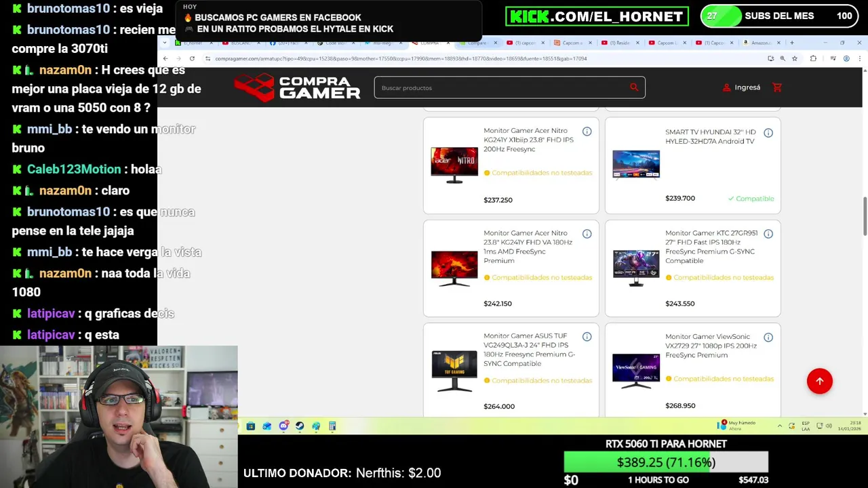Show hidden tray icons chevron
868x488 pixels.
pyautogui.click(x=780, y=426)
